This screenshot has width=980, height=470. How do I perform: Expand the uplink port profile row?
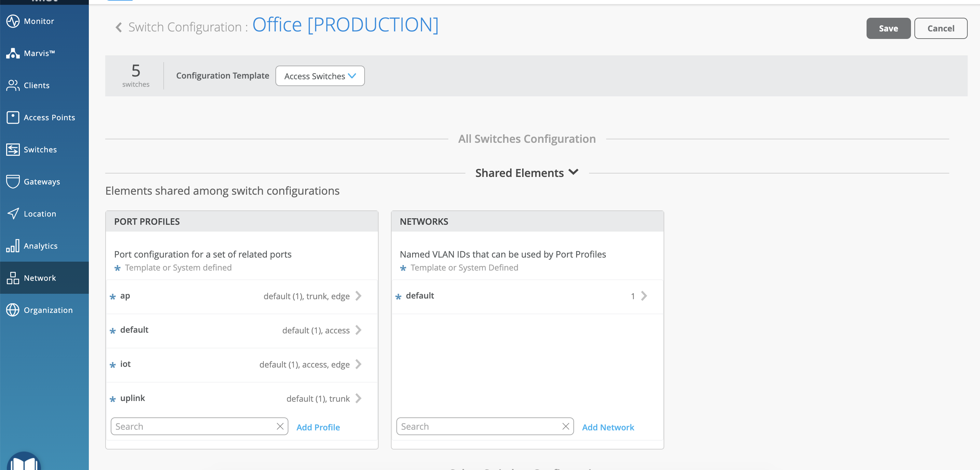pyautogui.click(x=358, y=399)
